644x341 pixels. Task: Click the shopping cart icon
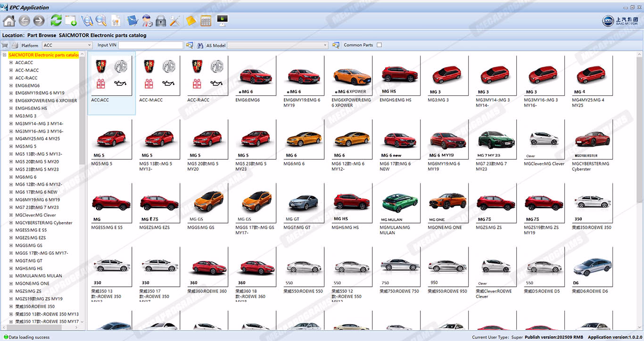pyautogui.click(x=5, y=45)
